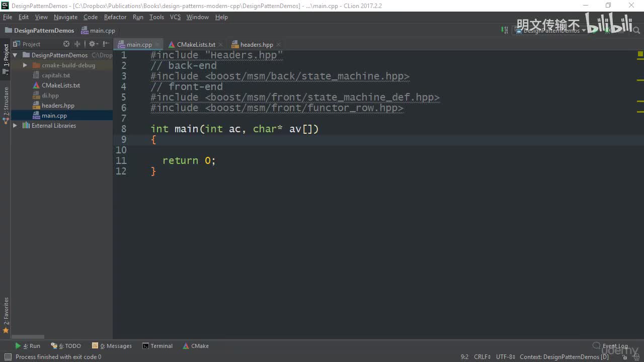Toggle the 1: Project side tool window
Screen dimensions: 644x362
pyautogui.click(x=6, y=58)
